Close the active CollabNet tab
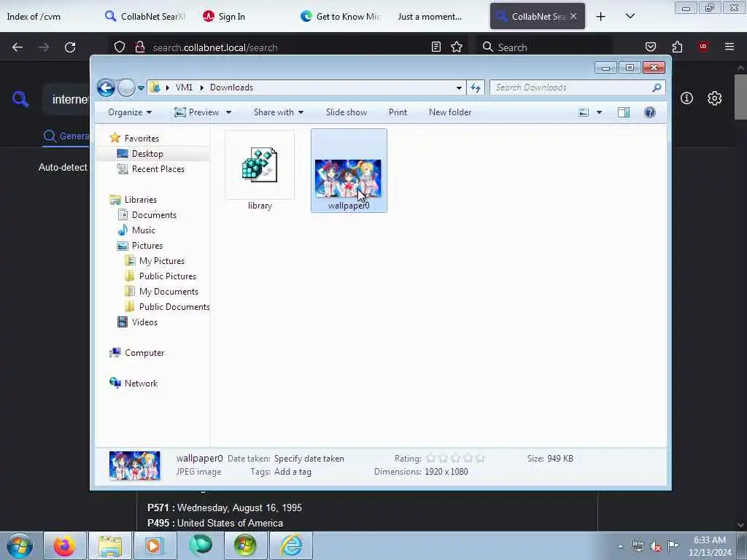Screen dimensions: 747x560 point(573,16)
